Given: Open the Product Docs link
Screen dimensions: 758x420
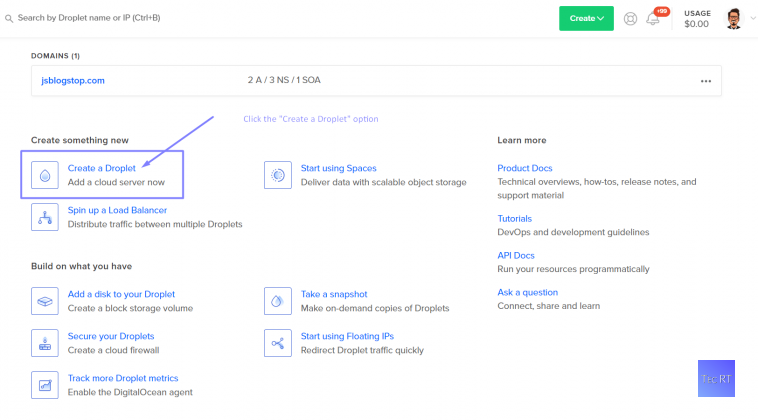Looking at the screenshot, I should 525,168.
